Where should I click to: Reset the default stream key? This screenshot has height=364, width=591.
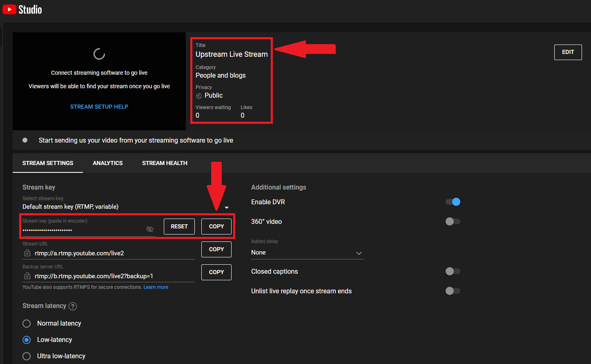(179, 226)
